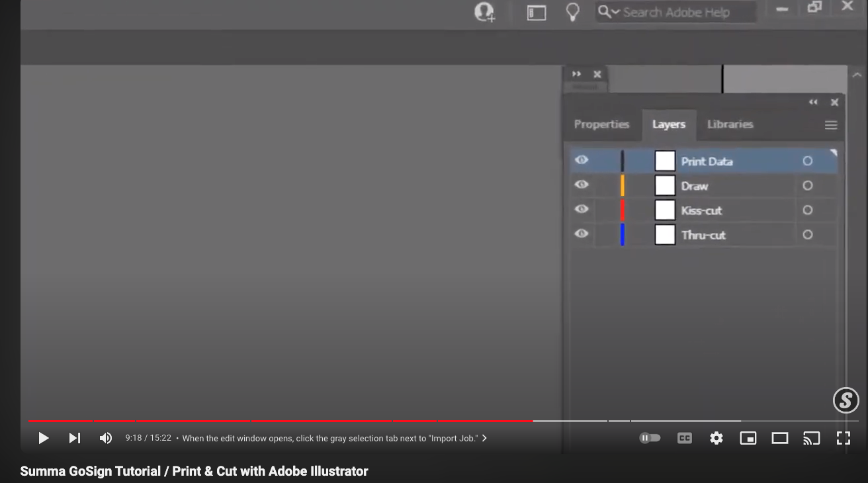Screen dimensions: 868x483
Task: Hide the Draw layer
Action: click(582, 185)
